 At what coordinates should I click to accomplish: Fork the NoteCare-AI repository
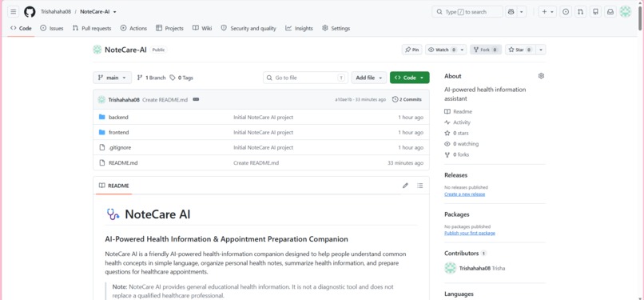pos(486,50)
